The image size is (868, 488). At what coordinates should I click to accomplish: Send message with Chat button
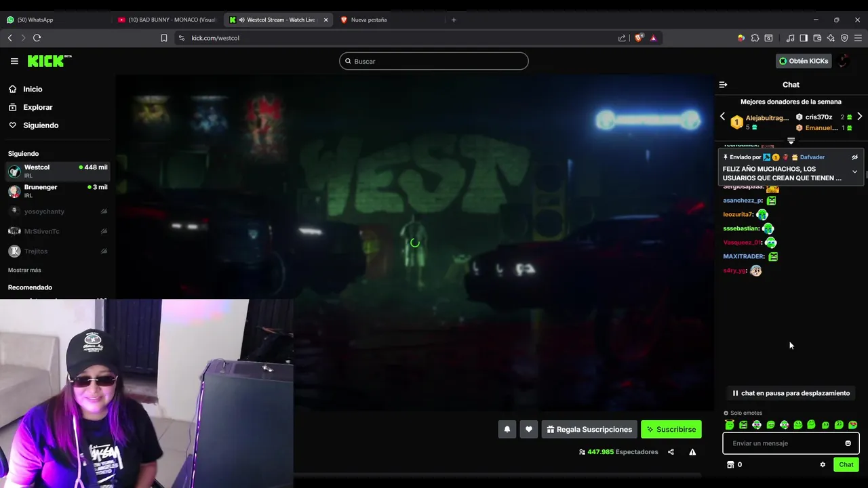point(846,464)
